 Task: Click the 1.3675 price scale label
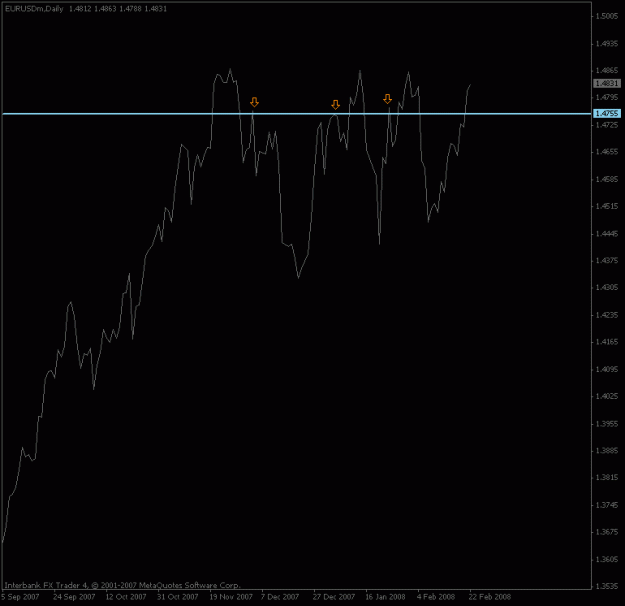pos(607,532)
